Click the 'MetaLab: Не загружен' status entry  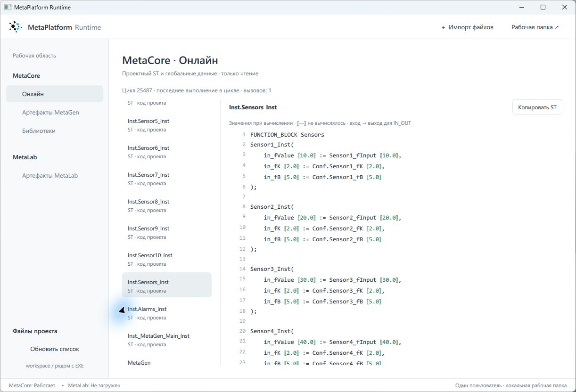click(94, 385)
